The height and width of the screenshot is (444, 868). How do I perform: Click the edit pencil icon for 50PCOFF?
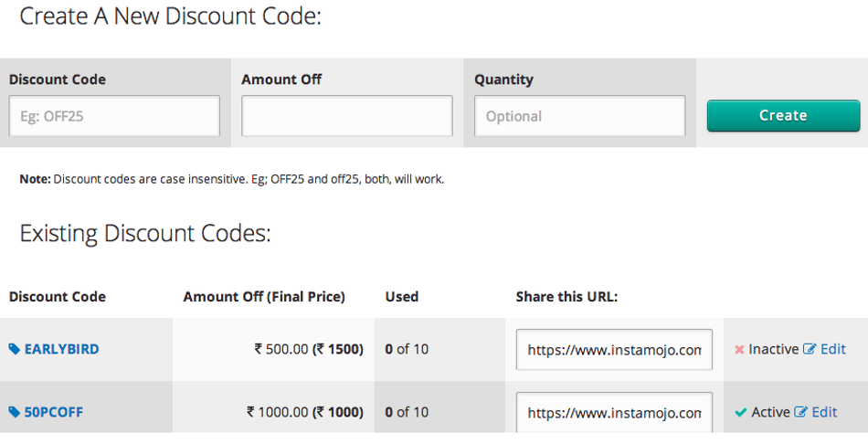pyautogui.click(x=801, y=412)
